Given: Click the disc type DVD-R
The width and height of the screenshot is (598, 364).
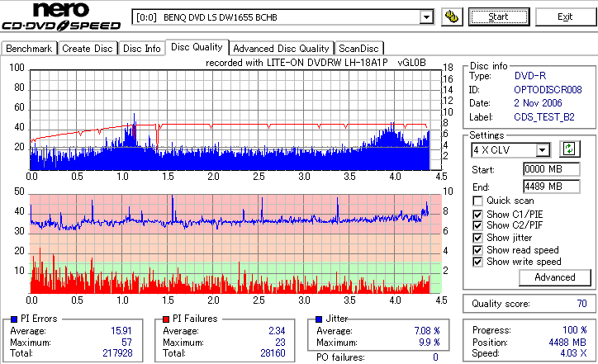Looking at the screenshot, I should coord(530,76).
